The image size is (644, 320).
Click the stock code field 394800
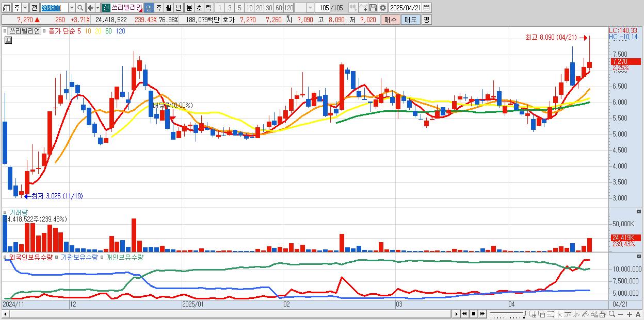click(54, 8)
